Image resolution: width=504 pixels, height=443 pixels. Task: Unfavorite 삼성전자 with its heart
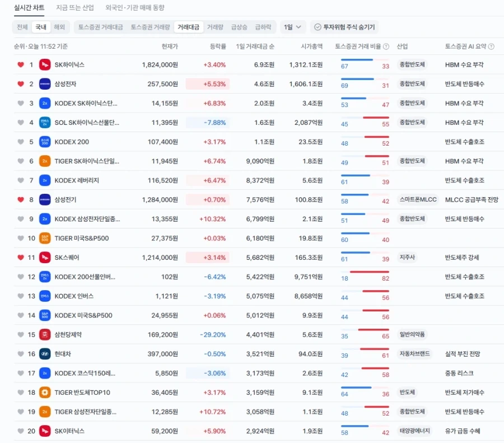[x=21, y=84]
